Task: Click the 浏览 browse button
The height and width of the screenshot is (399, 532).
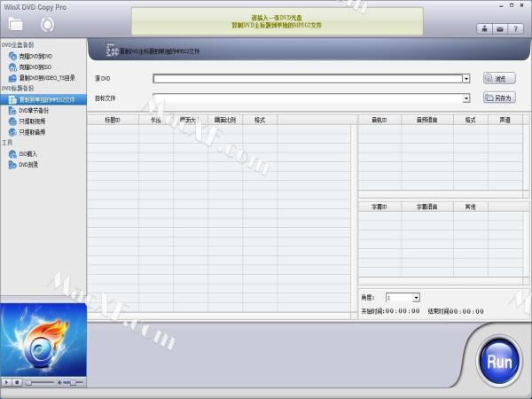Action: click(x=499, y=78)
